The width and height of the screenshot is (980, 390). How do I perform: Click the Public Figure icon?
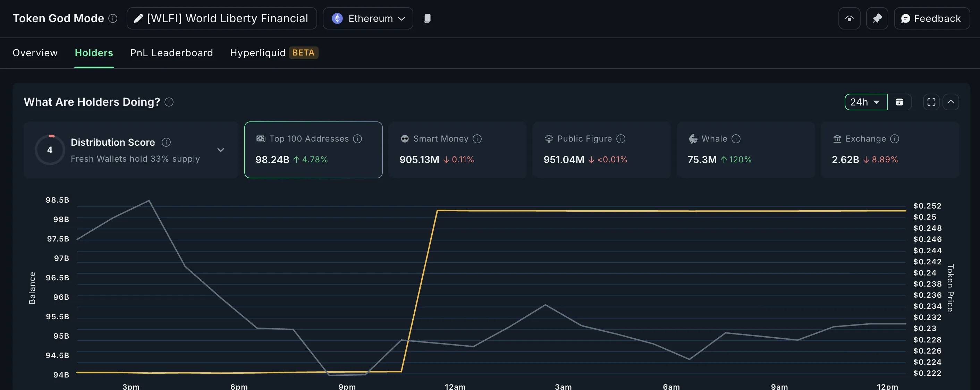point(549,139)
